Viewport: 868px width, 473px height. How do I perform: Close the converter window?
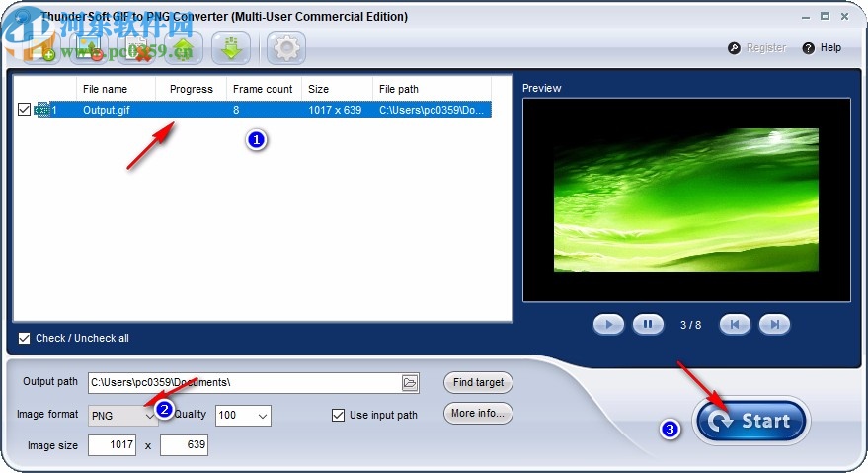844,17
